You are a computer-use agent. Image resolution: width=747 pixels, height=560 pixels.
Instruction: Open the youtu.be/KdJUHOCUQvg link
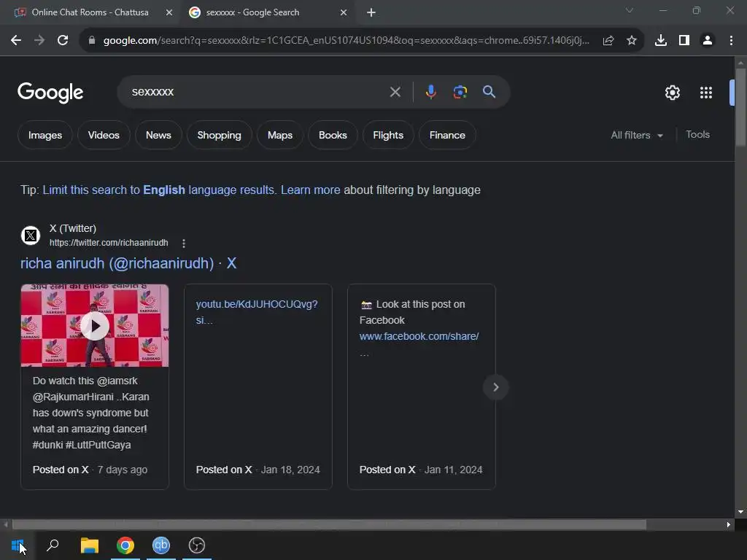point(257,312)
